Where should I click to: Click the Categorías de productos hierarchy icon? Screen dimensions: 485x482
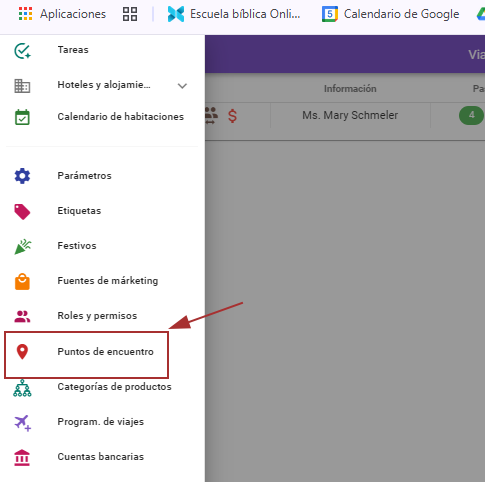pyautogui.click(x=22, y=388)
